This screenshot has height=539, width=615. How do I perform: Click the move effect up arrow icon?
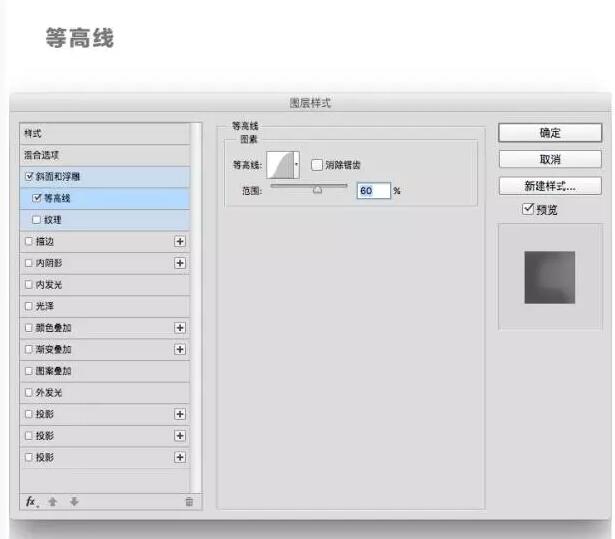(x=53, y=501)
